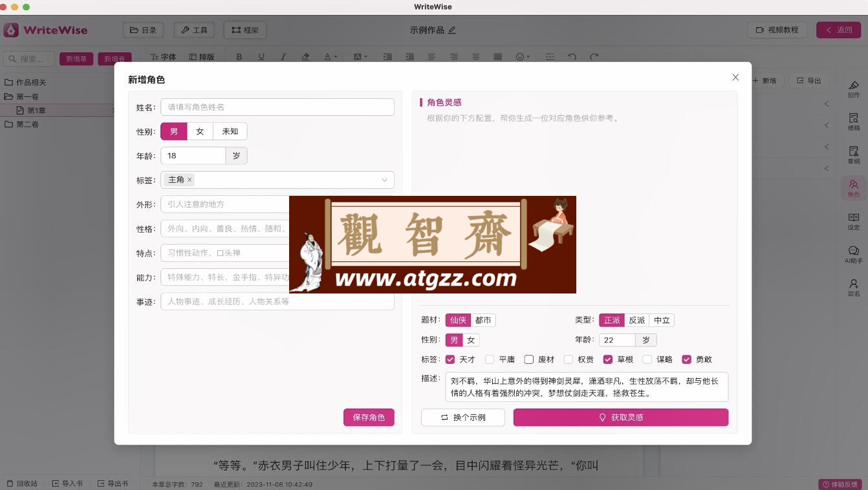This screenshot has height=490, width=868.
Task: Click the undo arrow in editor toolbar
Action: click(x=572, y=57)
